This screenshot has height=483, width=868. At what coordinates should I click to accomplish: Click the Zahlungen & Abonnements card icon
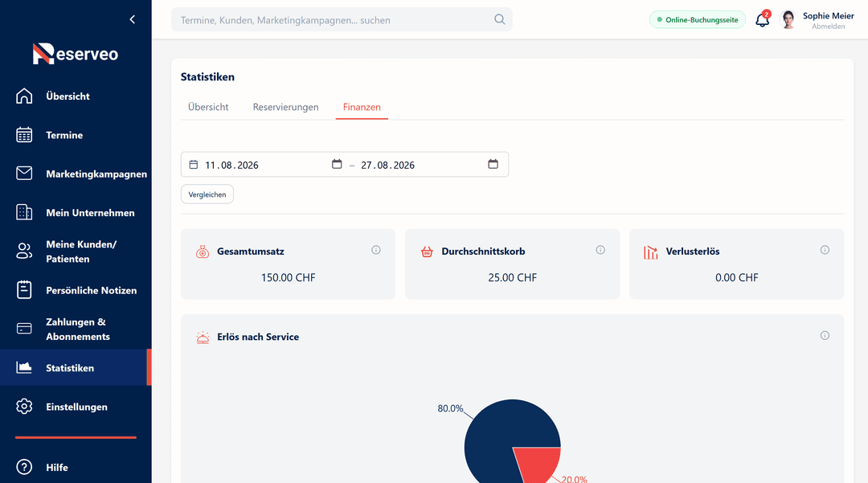click(x=24, y=329)
